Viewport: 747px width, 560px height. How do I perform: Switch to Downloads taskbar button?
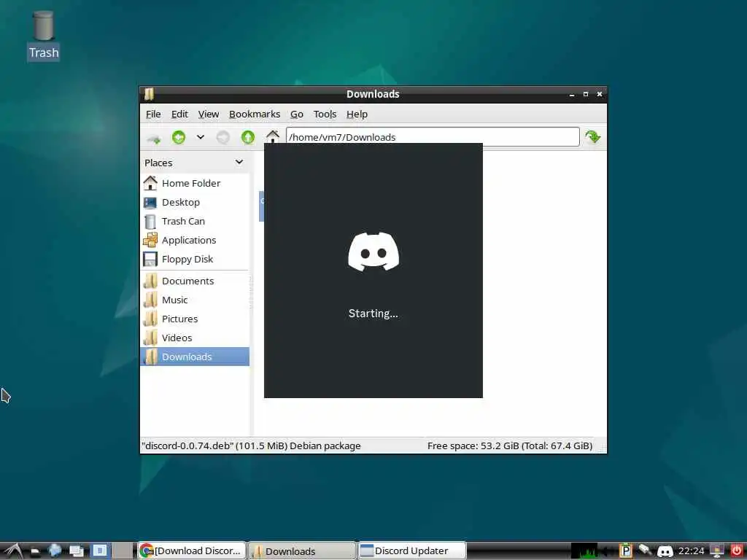(303, 551)
